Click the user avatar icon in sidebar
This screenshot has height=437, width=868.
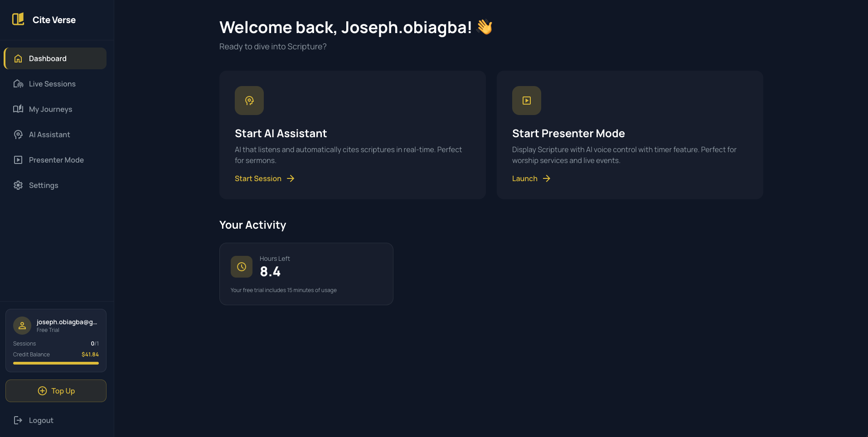coord(22,325)
